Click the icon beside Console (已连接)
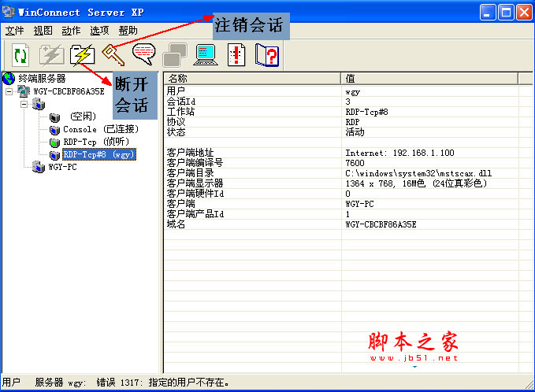The height and width of the screenshot is (392, 535). point(54,130)
